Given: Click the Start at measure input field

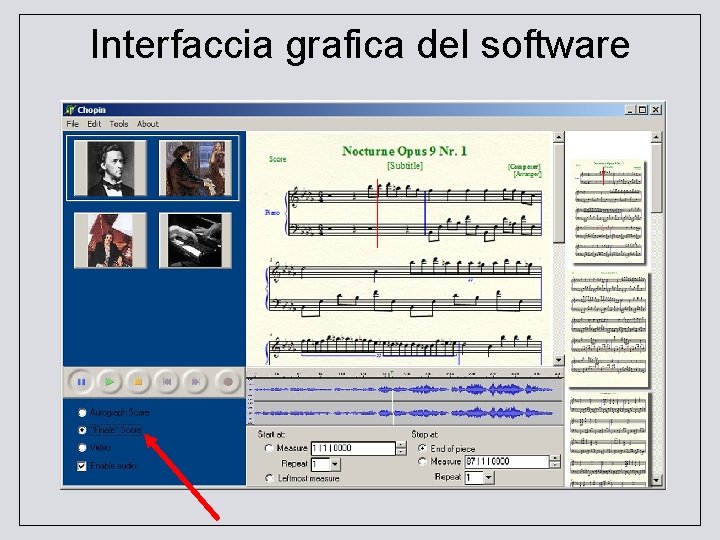Looking at the screenshot, I should pyautogui.click(x=353, y=448).
